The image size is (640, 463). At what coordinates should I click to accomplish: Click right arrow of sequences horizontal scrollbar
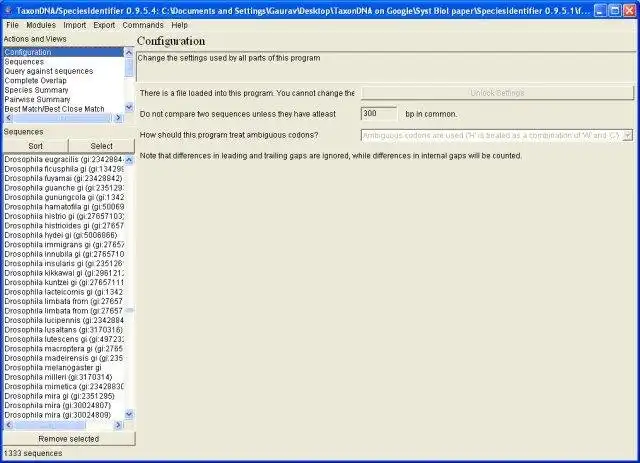(x=118, y=425)
